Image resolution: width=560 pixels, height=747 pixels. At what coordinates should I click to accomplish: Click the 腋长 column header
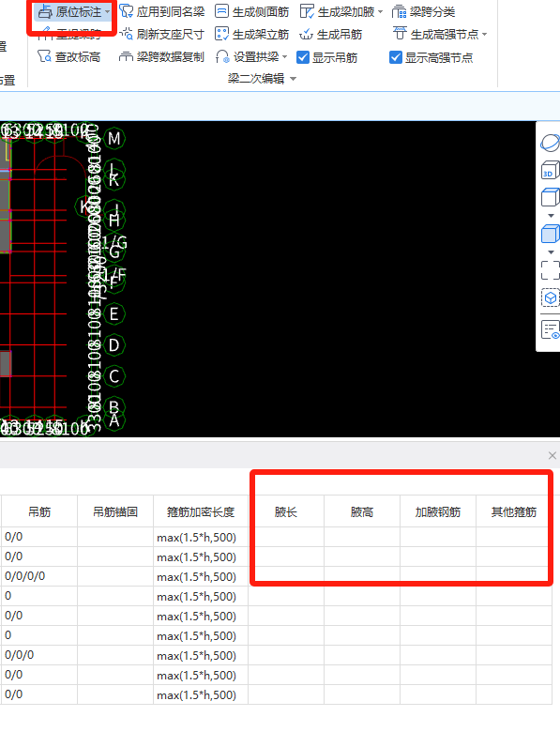[x=286, y=511]
